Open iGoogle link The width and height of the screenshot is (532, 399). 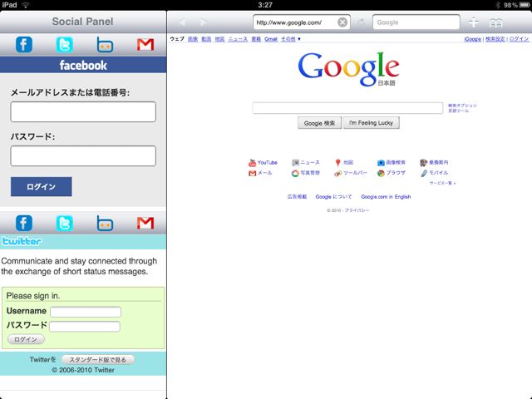(473, 39)
